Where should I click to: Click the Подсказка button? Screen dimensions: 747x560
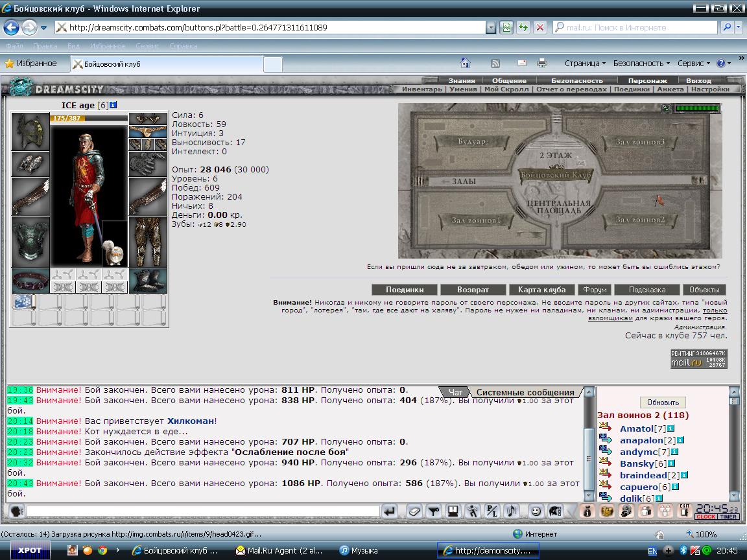click(x=647, y=290)
